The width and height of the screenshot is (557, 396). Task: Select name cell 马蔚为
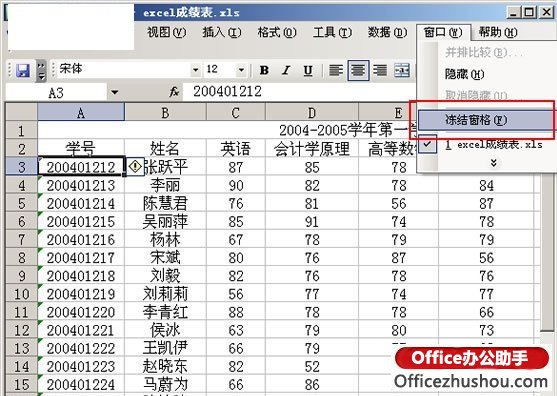(165, 384)
